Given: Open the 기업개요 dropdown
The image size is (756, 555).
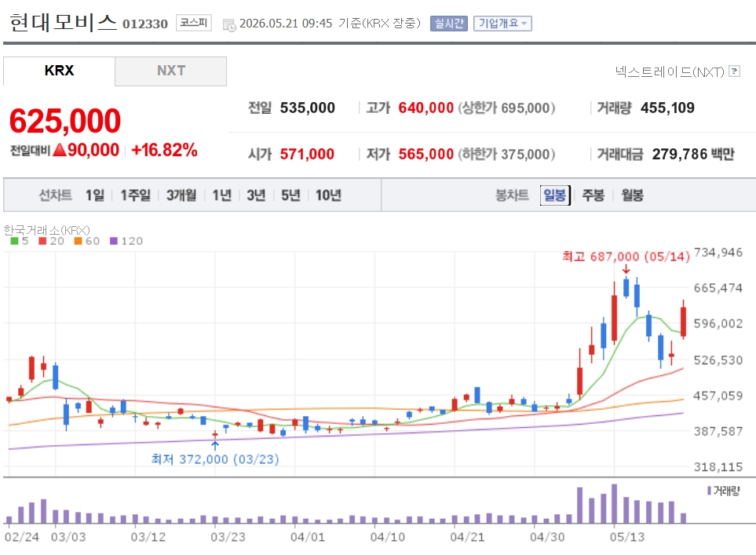Looking at the screenshot, I should tap(502, 23).
